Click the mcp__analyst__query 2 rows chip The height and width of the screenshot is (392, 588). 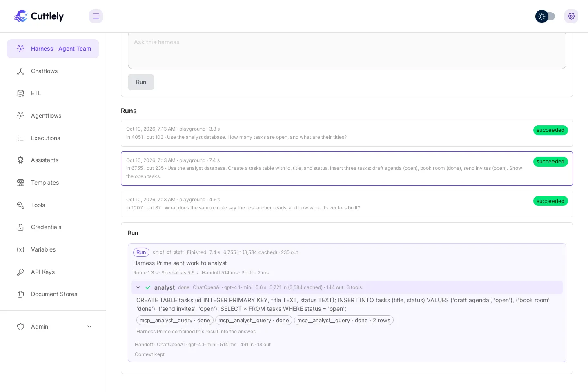(344, 321)
